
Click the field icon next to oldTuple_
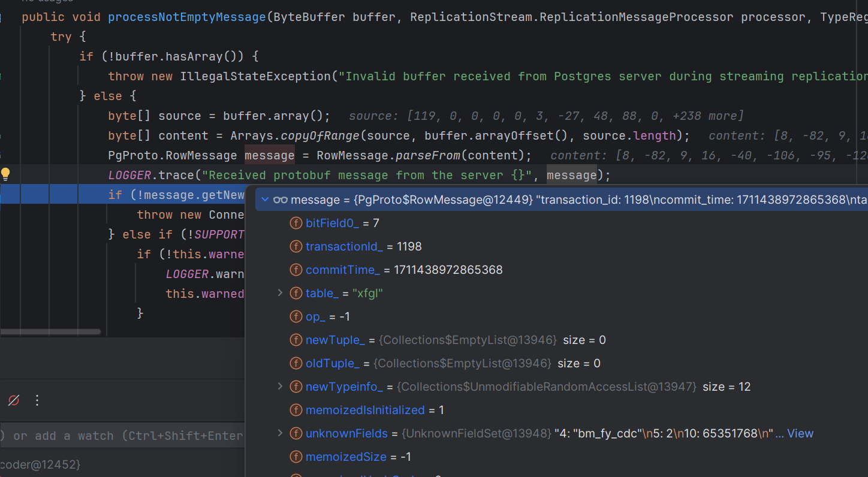296,363
